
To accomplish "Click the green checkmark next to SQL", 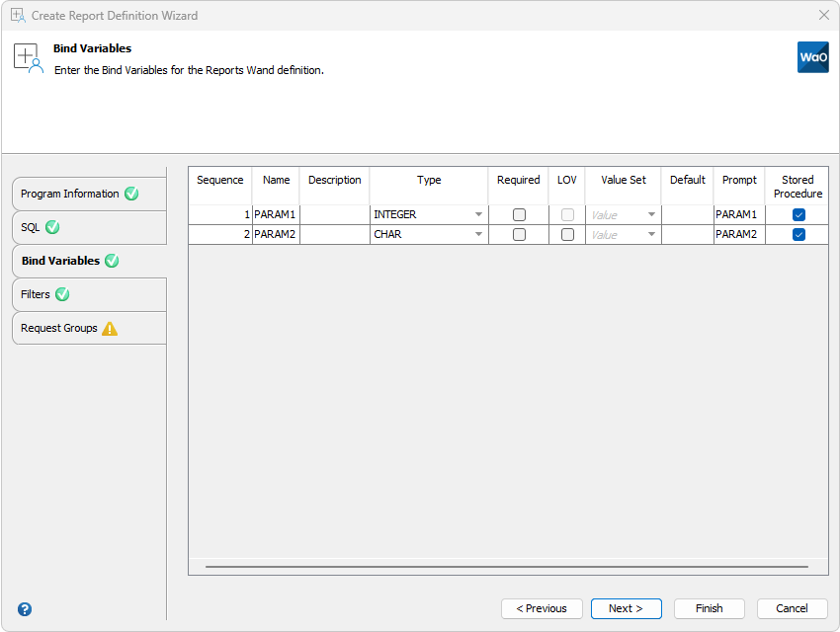I will click(x=52, y=227).
